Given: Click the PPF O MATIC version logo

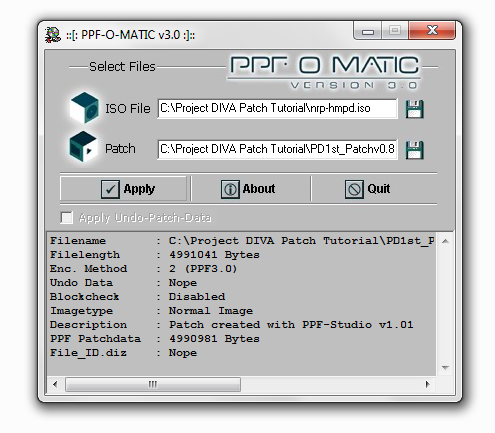Looking at the screenshot, I should [x=324, y=72].
